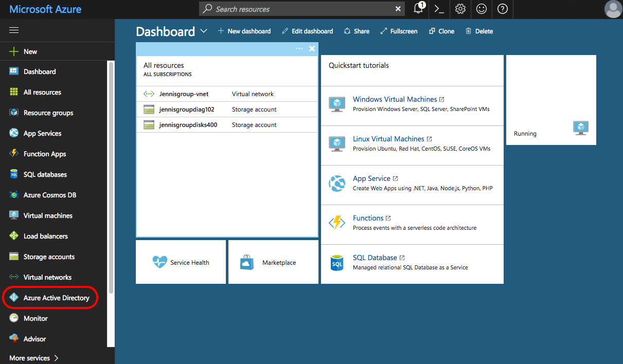Go to Resource groups in the sidebar
This screenshot has width=623, height=364.
pos(48,113)
